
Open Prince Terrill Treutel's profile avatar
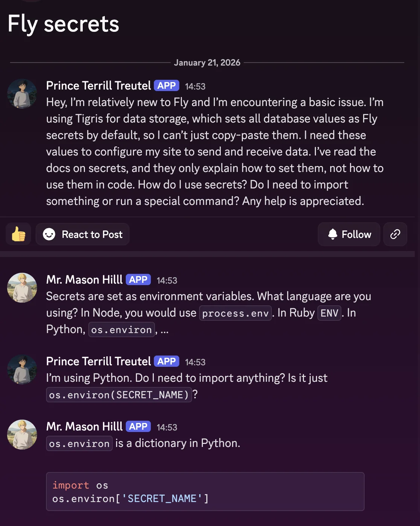[x=22, y=94]
